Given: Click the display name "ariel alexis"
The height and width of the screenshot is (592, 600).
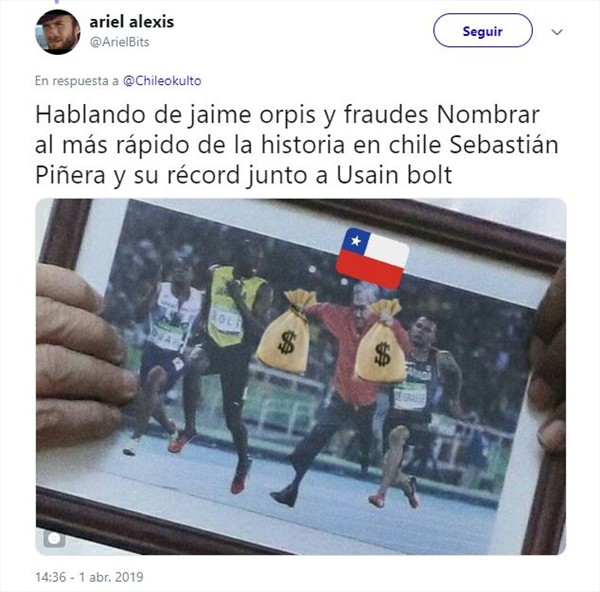Looking at the screenshot, I should (132, 22).
